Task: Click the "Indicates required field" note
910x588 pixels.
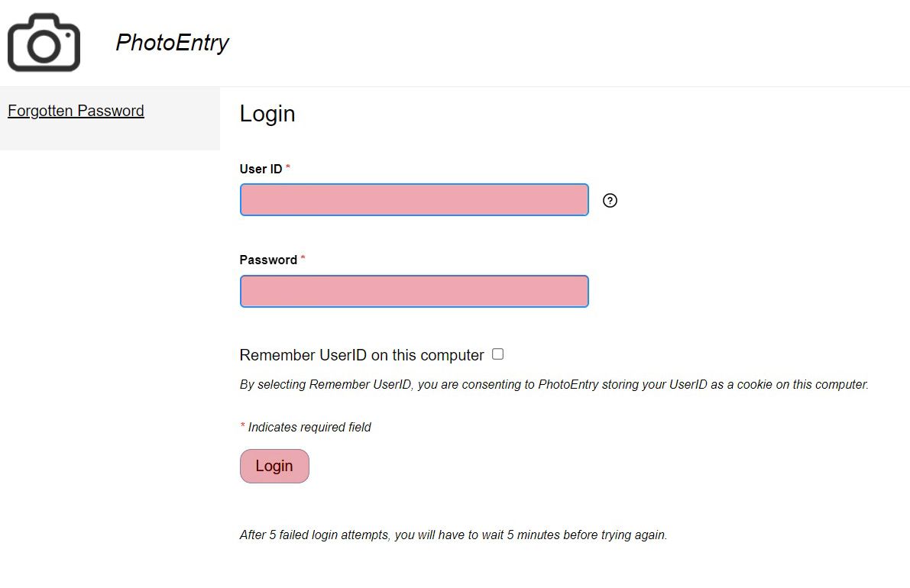Action: (309, 427)
